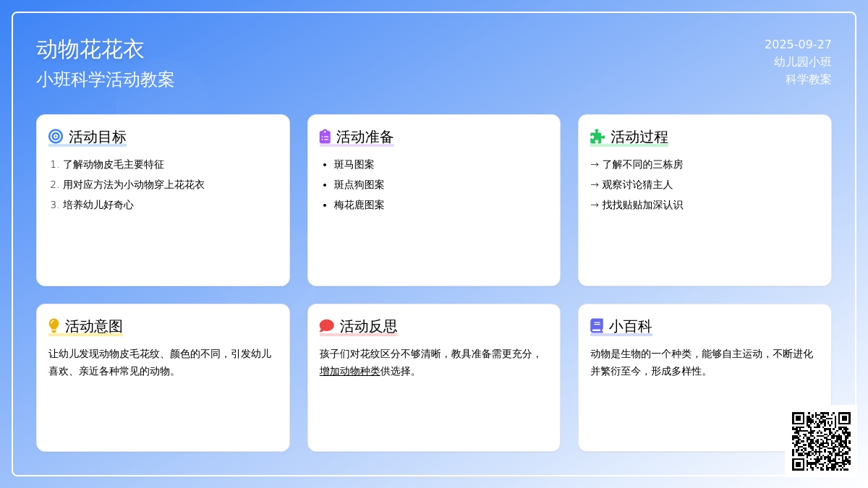
Task: Click the 了解动物皮毛主要特征 goal item
Action: tap(113, 164)
